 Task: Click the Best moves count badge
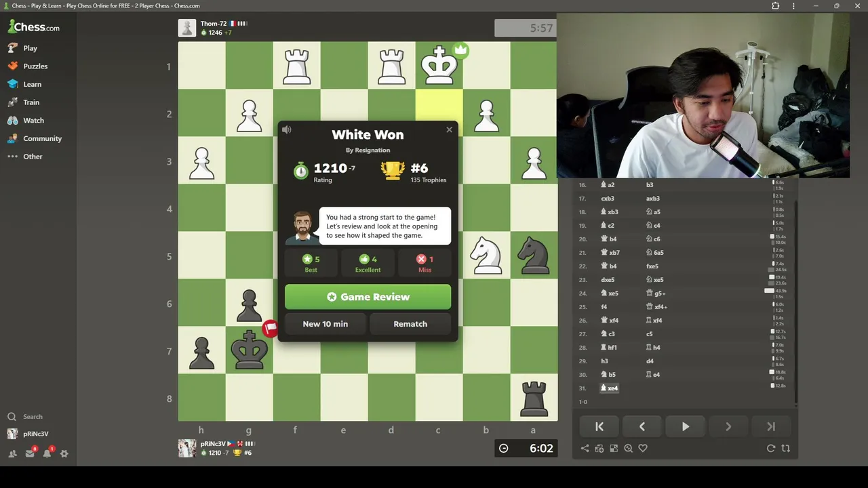click(311, 263)
